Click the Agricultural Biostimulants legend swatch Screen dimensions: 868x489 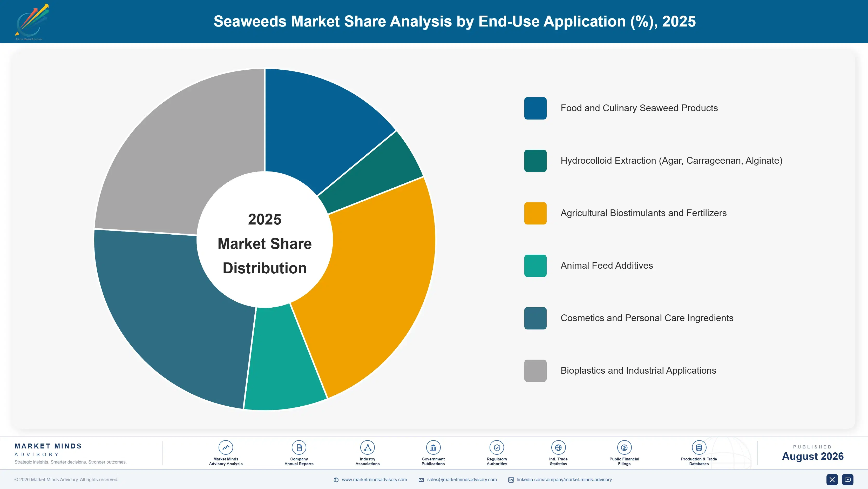point(535,213)
